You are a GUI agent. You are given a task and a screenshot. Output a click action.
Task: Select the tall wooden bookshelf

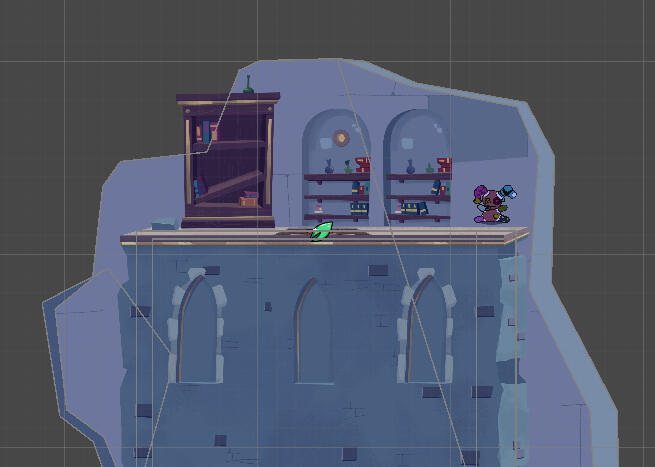[x=228, y=160]
